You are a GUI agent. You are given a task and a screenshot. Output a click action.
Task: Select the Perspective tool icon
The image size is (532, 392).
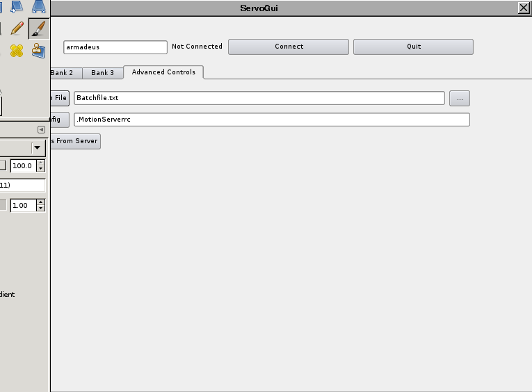click(x=39, y=7)
